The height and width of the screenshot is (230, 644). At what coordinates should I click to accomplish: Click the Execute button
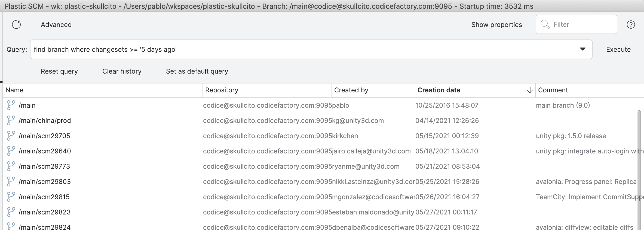[618, 50]
